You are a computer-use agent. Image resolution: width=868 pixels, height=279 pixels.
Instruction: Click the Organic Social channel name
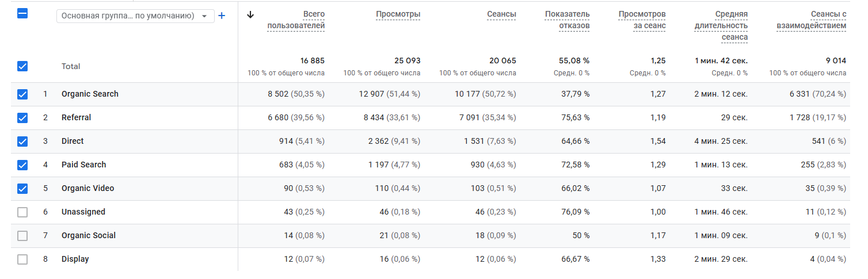coord(89,235)
